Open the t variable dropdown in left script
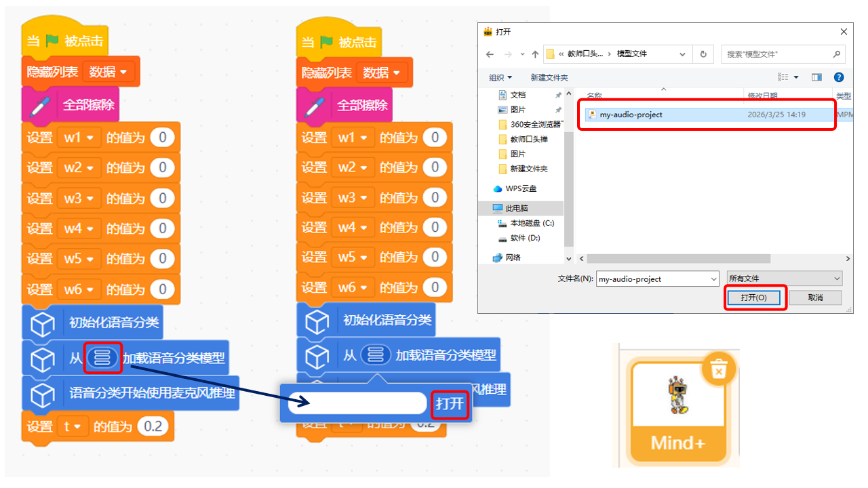 click(73, 426)
